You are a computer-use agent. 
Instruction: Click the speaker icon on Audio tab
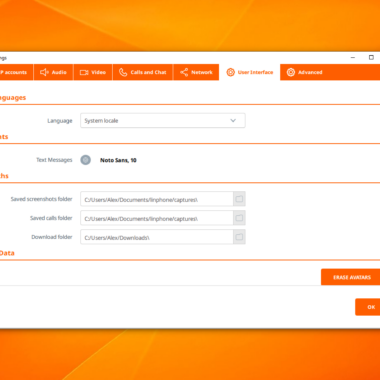pos(44,72)
